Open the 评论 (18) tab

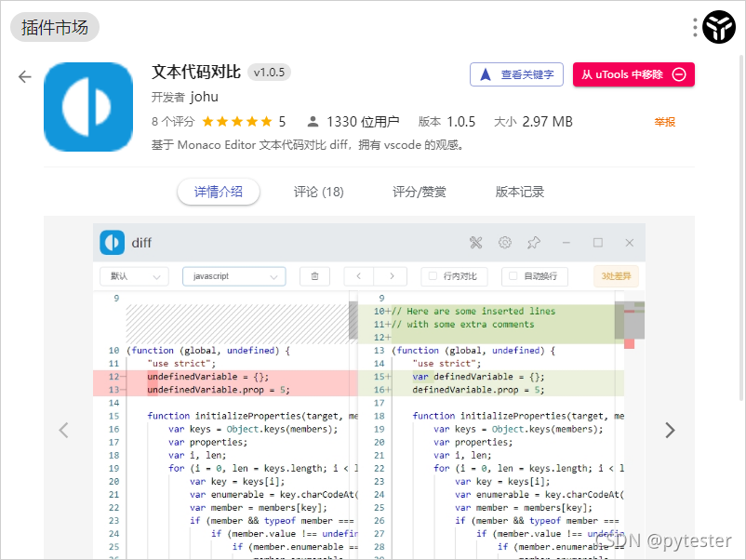click(x=318, y=193)
